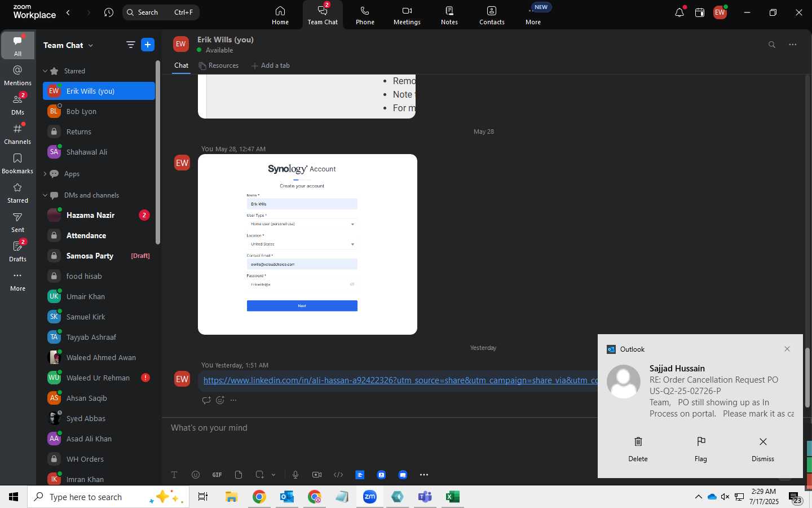The width and height of the screenshot is (812, 508).
Task: Attach a file using the file icon
Action: pos(239,475)
